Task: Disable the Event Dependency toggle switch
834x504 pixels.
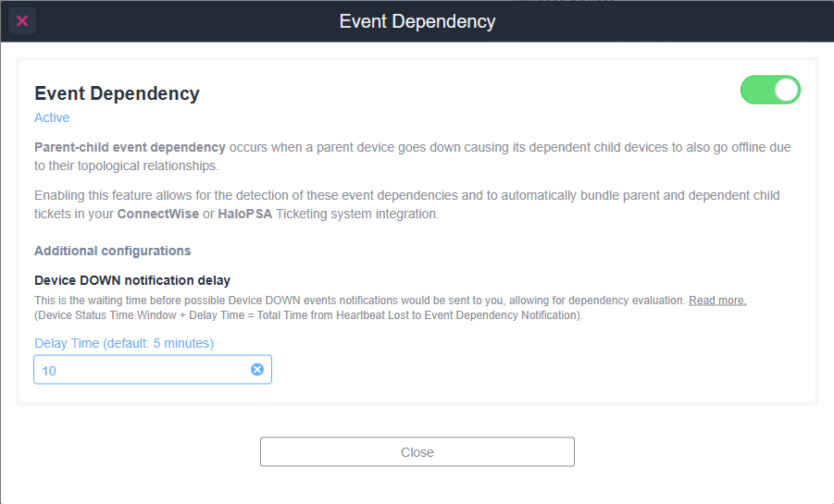Action: point(770,90)
